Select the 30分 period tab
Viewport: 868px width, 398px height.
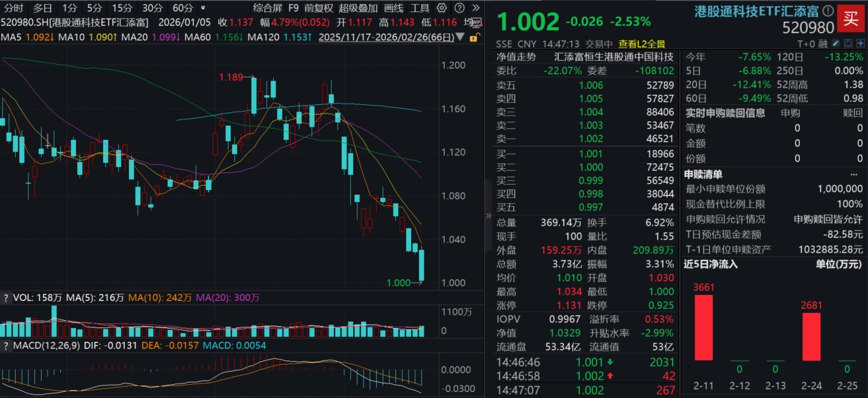(152, 8)
